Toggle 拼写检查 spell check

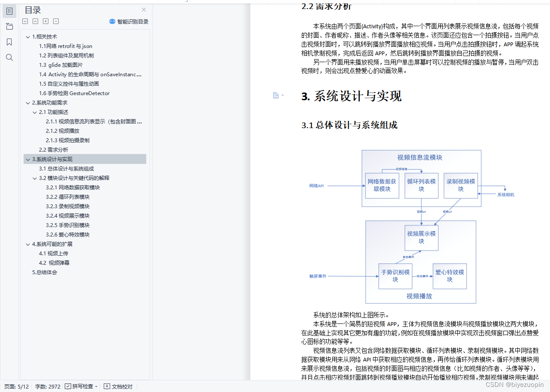coord(79,386)
